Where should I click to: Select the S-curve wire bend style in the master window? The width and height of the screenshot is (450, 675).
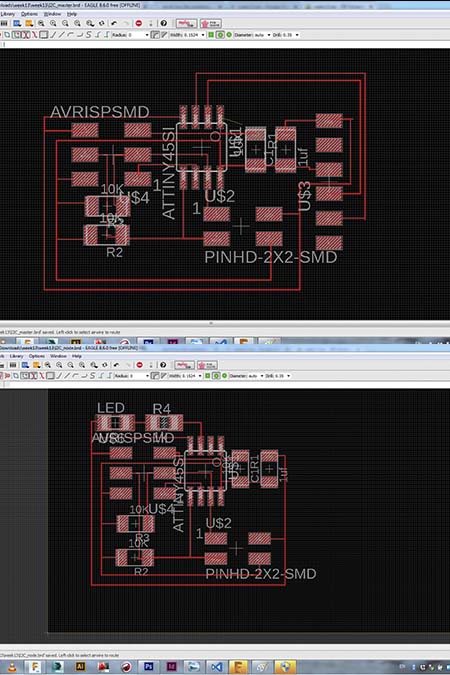tap(88, 34)
